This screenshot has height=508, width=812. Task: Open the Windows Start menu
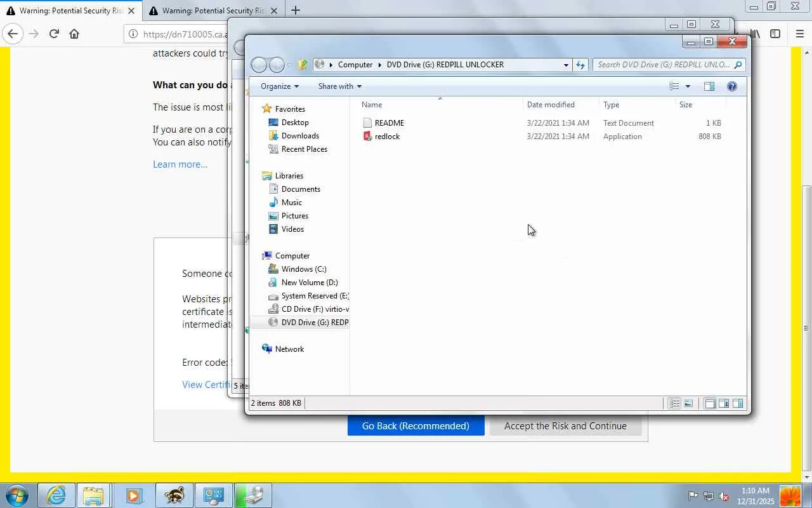coord(17,495)
